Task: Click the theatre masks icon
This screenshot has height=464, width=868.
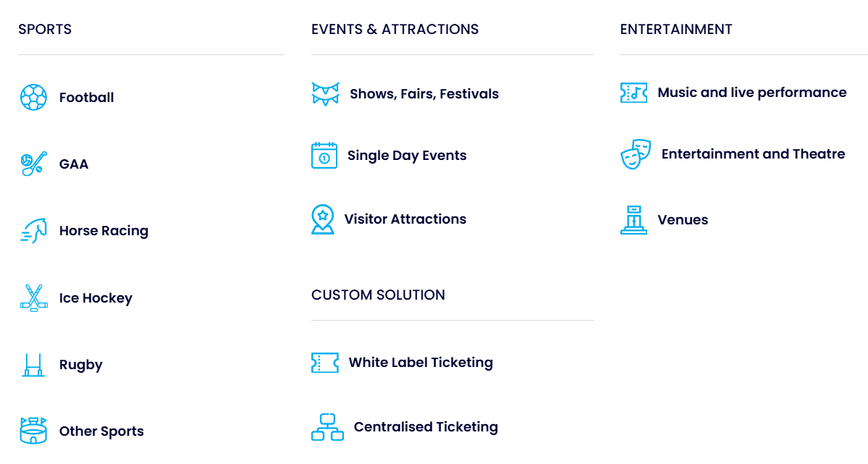Action: click(x=636, y=154)
